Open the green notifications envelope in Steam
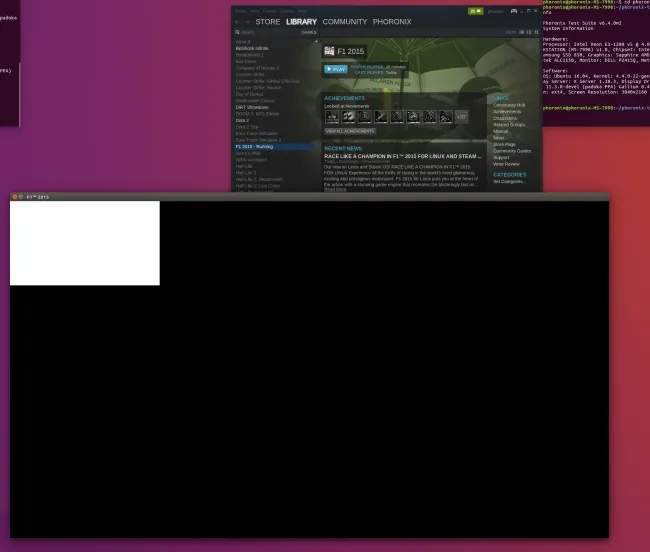 coord(475,11)
